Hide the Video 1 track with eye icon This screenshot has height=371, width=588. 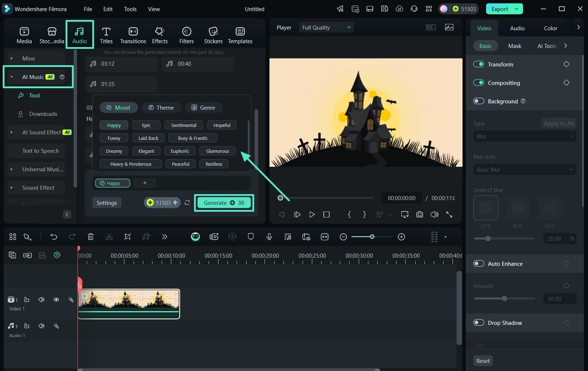(x=56, y=300)
